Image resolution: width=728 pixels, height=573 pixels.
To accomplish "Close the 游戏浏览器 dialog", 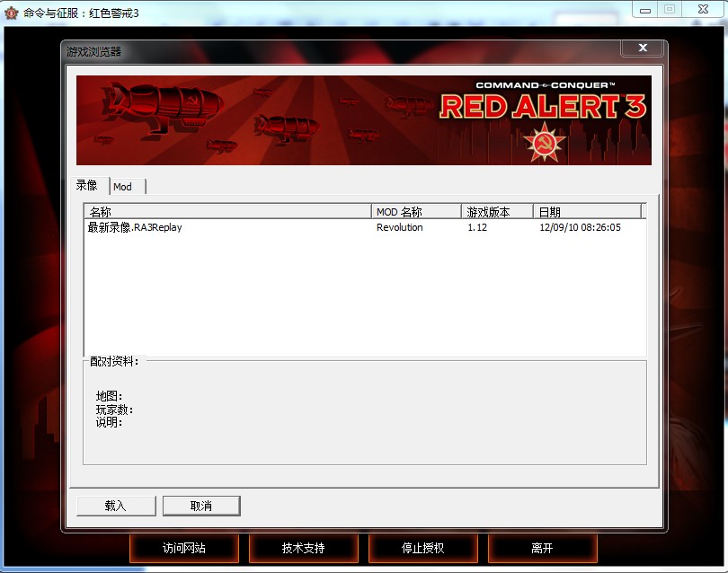I will [x=643, y=48].
